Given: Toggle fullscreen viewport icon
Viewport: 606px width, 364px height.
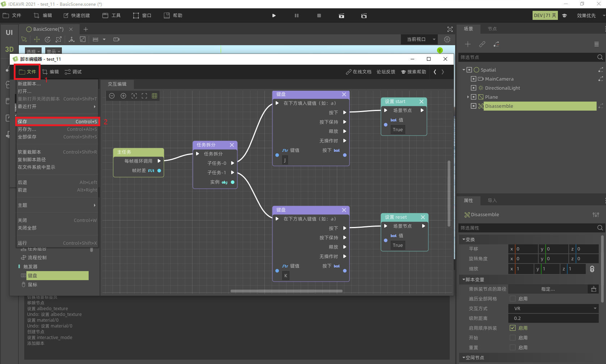Looking at the screenshot, I should pos(450,29).
